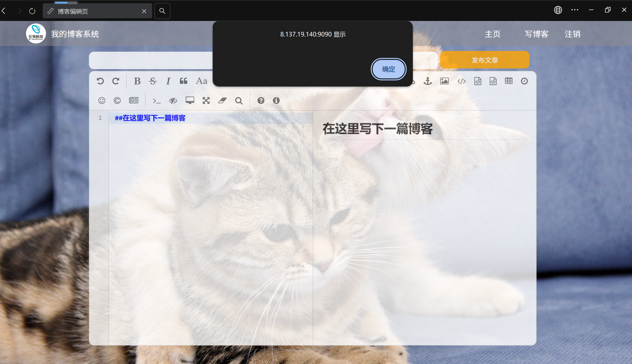Click the 发布文章 publish button

[484, 60]
